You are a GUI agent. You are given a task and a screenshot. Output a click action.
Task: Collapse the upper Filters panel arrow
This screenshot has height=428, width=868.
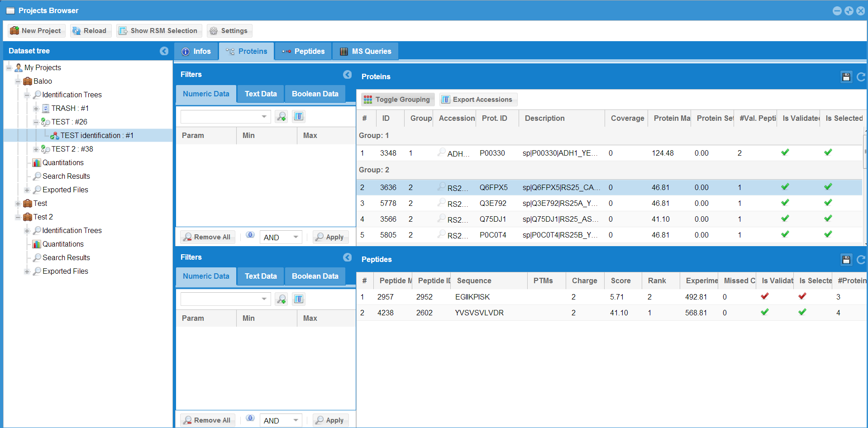[347, 75]
